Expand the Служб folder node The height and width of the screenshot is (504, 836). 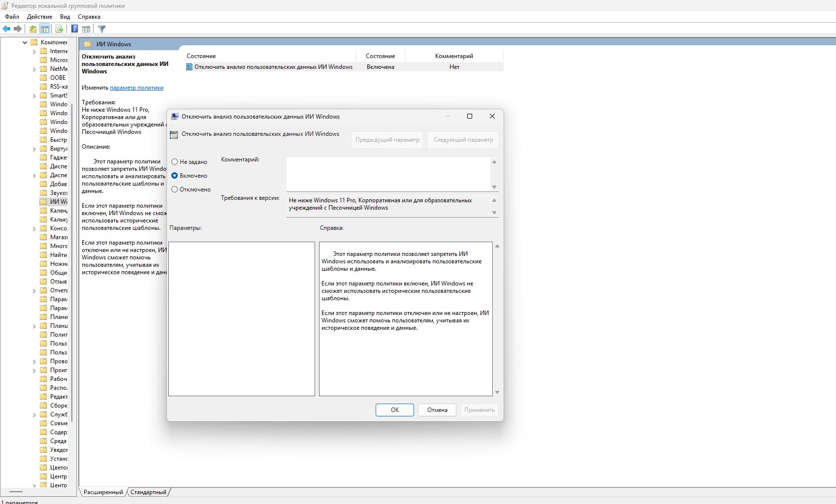click(x=34, y=414)
